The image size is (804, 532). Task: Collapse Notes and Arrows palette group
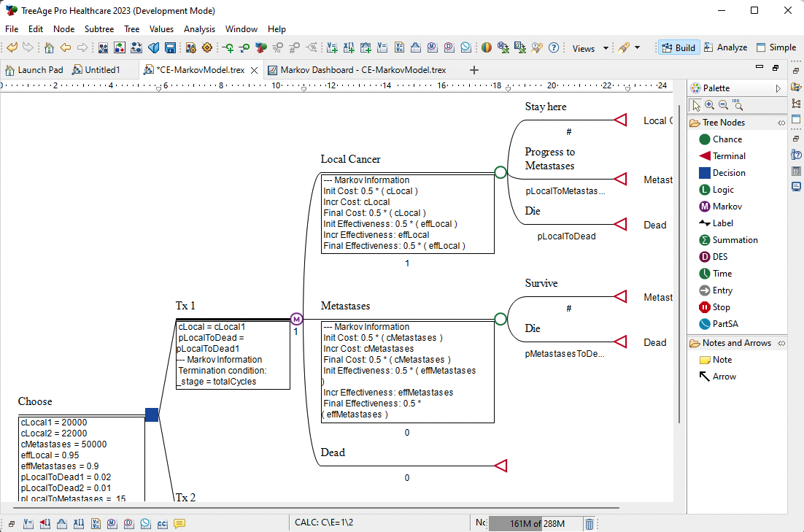[781, 343]
